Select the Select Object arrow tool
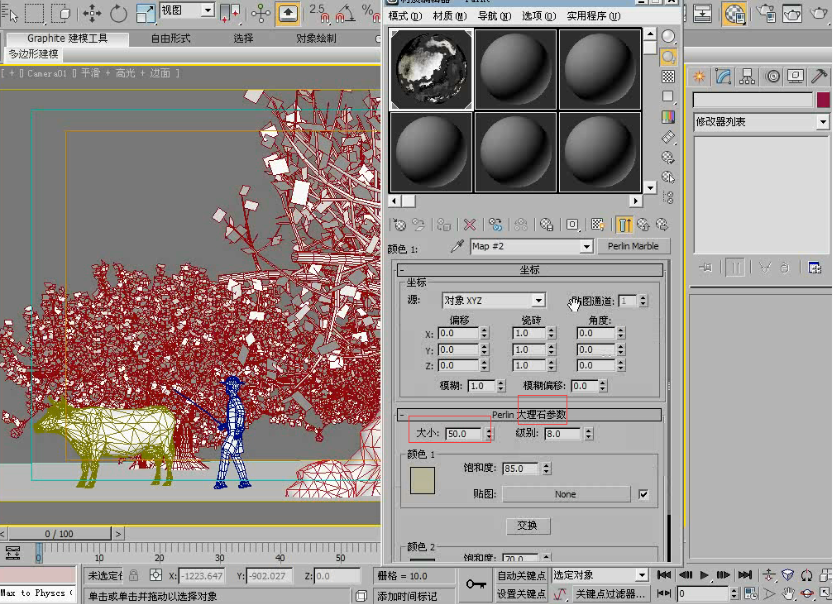The width and height of the screenshot is (833, 604). pos(10,13)
